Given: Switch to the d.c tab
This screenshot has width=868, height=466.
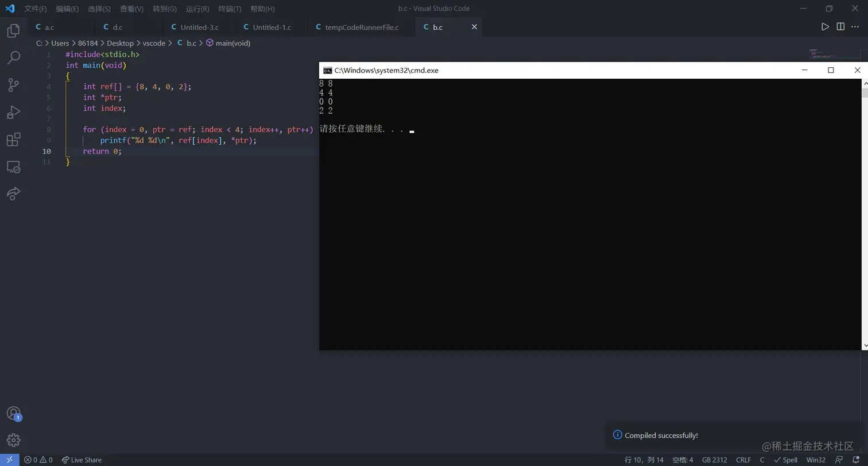Looking at the screenshot, I should tap(129, 27).
